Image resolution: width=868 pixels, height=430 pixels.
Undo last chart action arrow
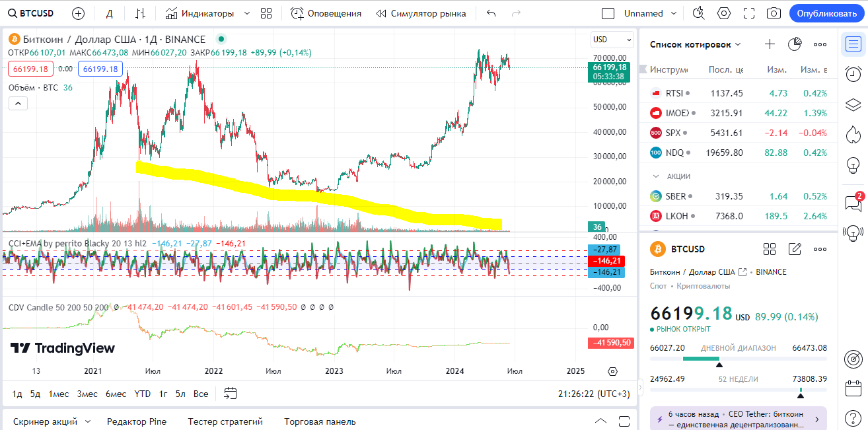(491, 13)
